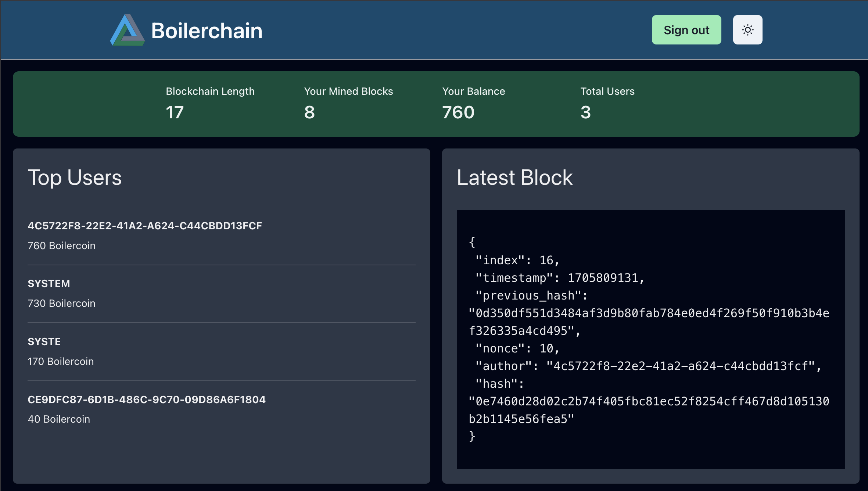Image resolution: width=868 pixels, height=491 pixels.
Task: Click the Latest Block heading
Action: point(514,178)
